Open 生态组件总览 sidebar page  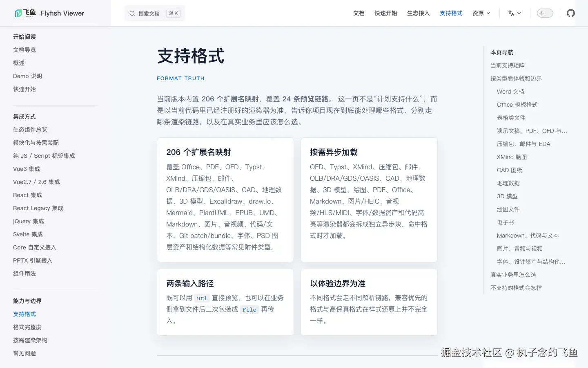click(x=30, y=130)
